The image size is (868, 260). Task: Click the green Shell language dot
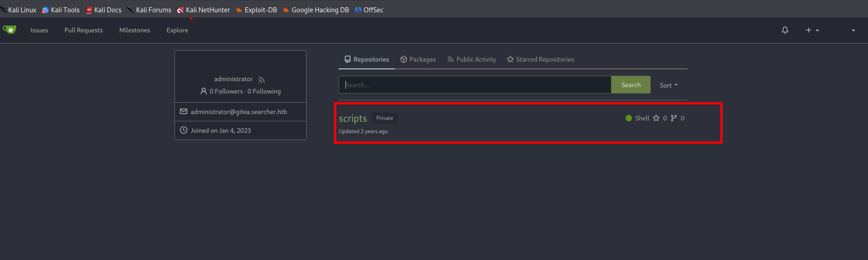(629, 118)
